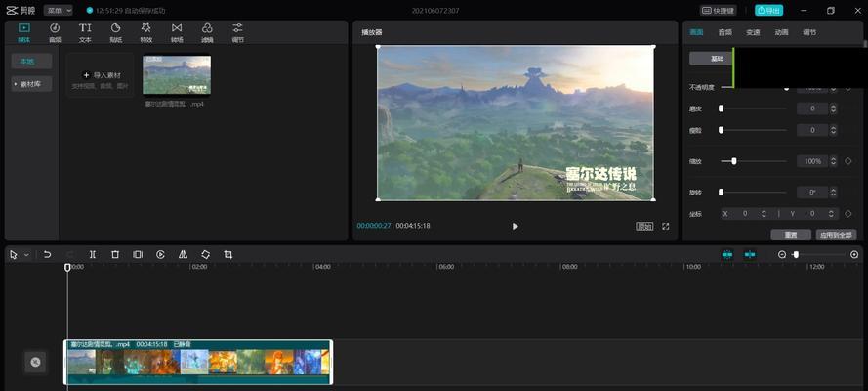Toggle the track mute speaker icon
Image resolution: width=868 pixels, height=391 pixels.
click(x=35, y=362)
